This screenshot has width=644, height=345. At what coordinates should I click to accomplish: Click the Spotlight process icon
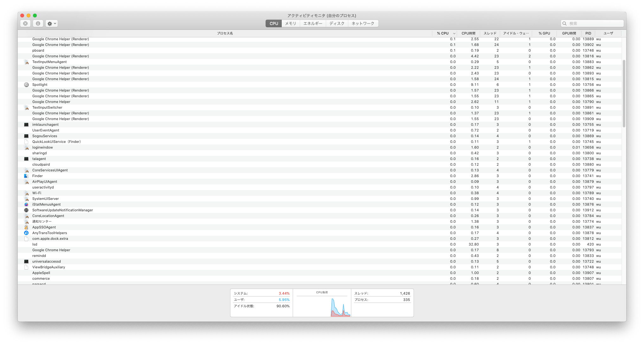26,85
